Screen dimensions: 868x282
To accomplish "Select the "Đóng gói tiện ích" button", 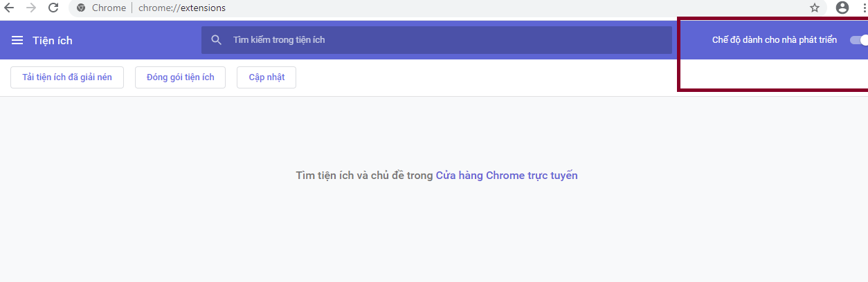I will [x=181, y=77].
